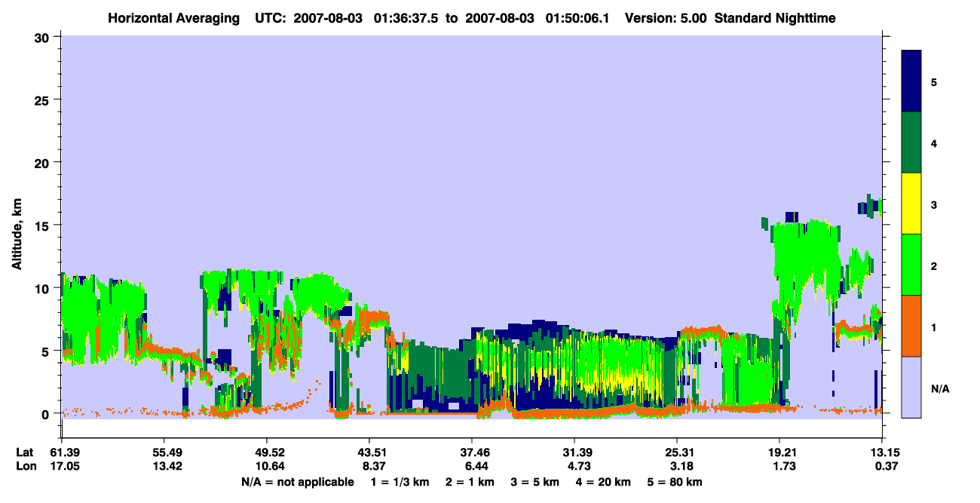Click the dark green 20 km legend swatch
Viewport: 980px width, 503px height.
(911, 142)
